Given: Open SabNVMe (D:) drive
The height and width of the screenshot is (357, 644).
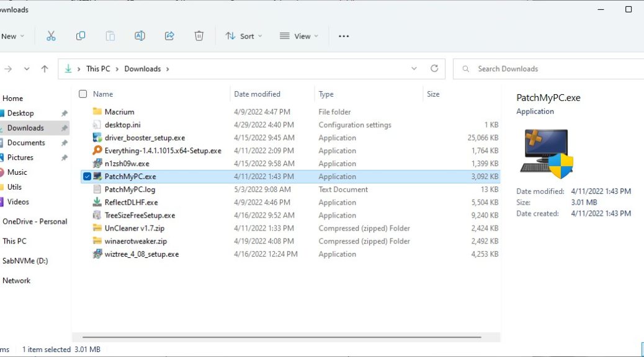Looking at the screenshot, I should [x=25, y=261].
